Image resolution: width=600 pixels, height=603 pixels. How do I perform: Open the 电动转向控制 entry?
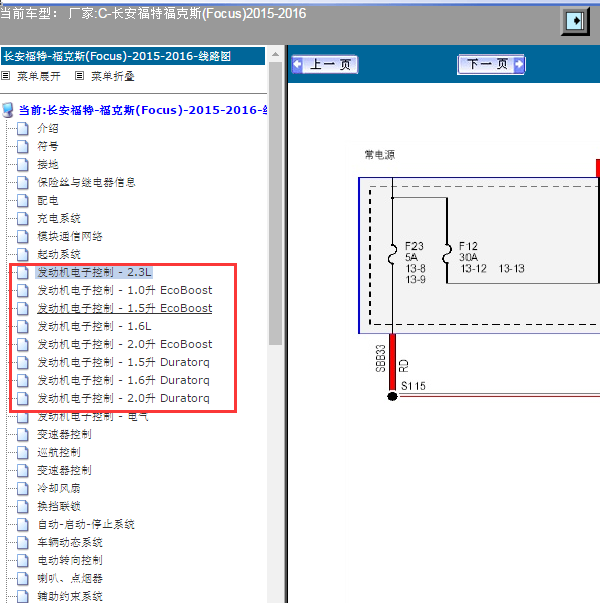pos(70,560)
